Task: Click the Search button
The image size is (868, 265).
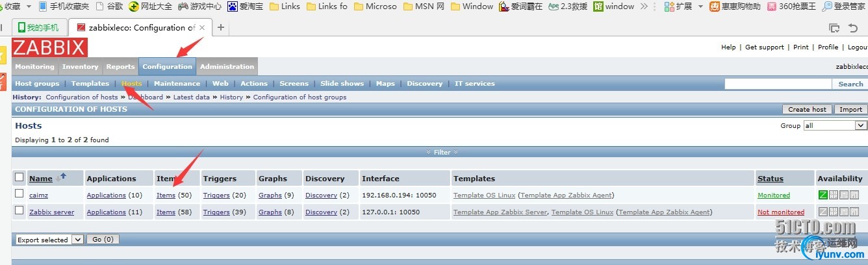Action: (850, 84)
